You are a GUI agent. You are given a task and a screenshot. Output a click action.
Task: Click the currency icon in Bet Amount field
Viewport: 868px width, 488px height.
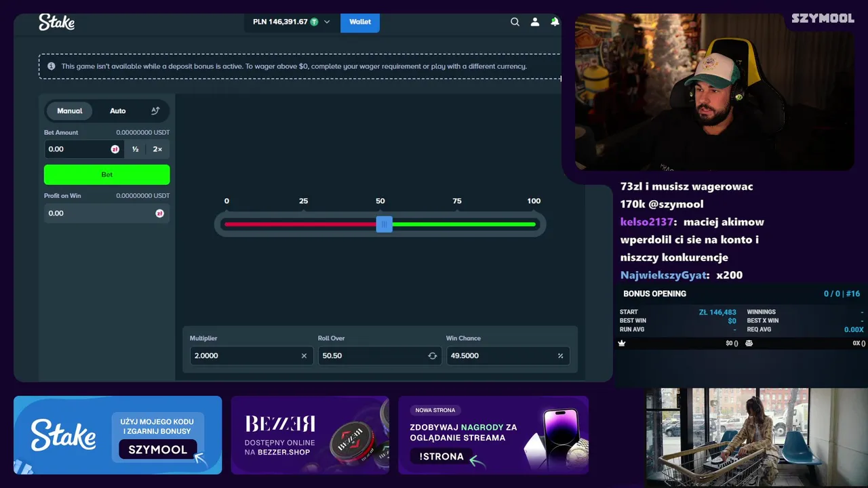click(x=115, y=149)
